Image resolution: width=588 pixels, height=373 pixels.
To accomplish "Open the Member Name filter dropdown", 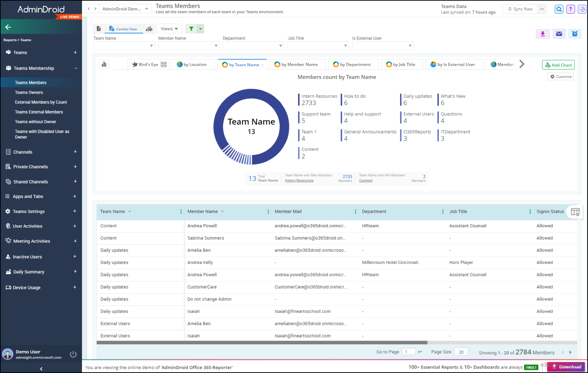I will point(189,46).
